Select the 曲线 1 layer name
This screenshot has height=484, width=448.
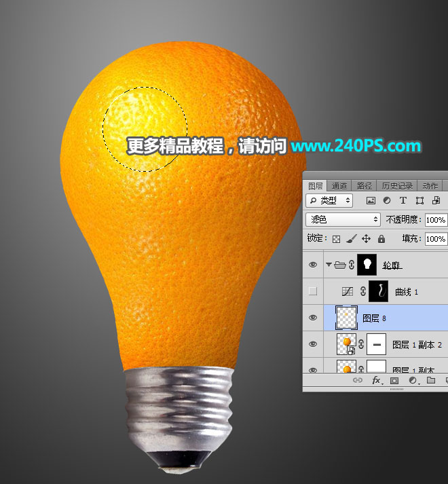407,292
